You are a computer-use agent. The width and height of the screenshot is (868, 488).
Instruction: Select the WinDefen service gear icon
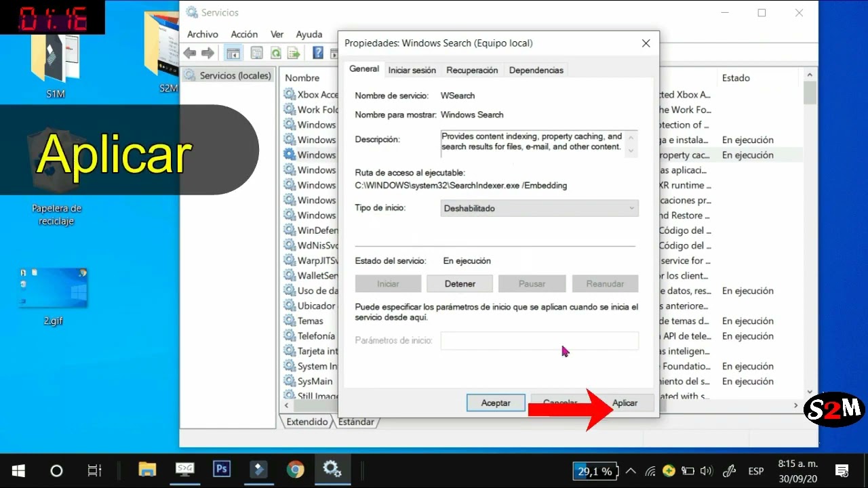point(290,230)
